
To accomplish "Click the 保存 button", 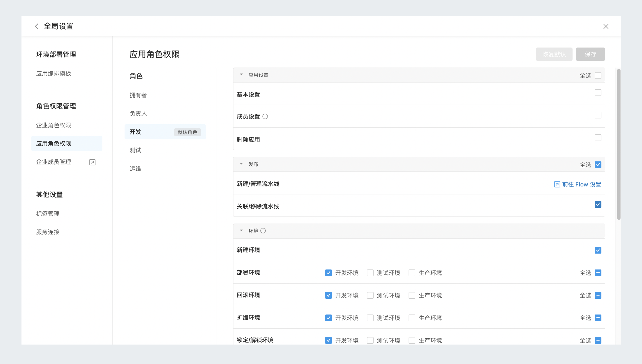I will 590,54.
